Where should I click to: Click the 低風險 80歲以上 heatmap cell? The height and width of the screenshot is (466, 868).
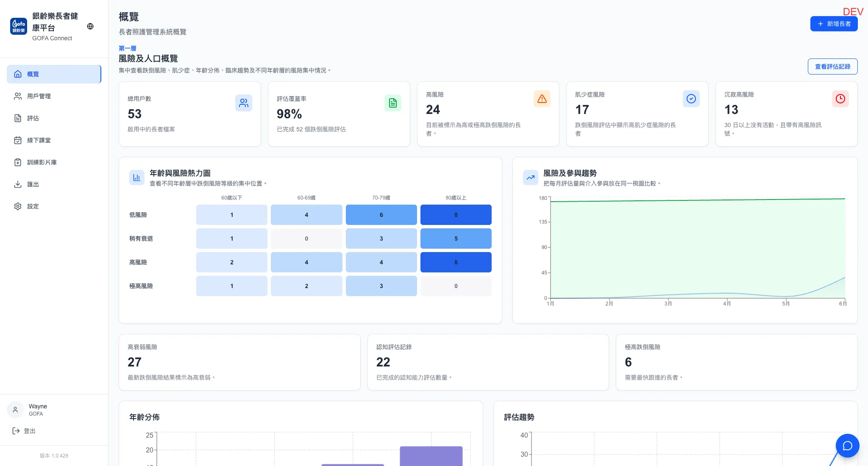pyautogui.click(x=456, y=215)
